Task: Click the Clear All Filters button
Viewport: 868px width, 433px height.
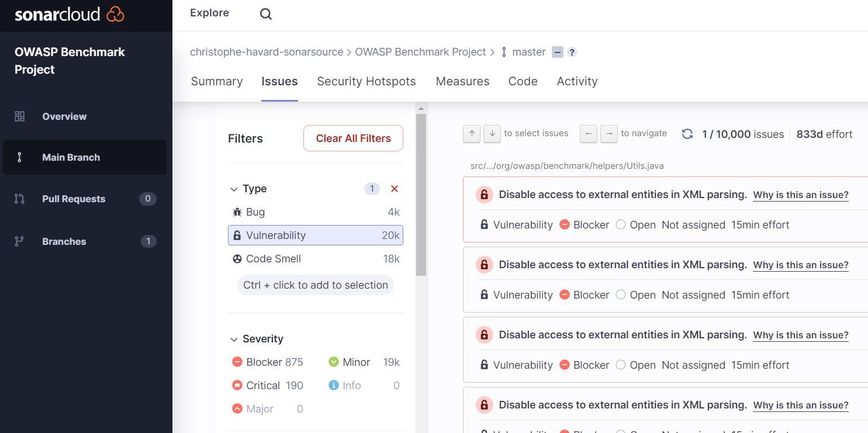Action: [353, 138]
